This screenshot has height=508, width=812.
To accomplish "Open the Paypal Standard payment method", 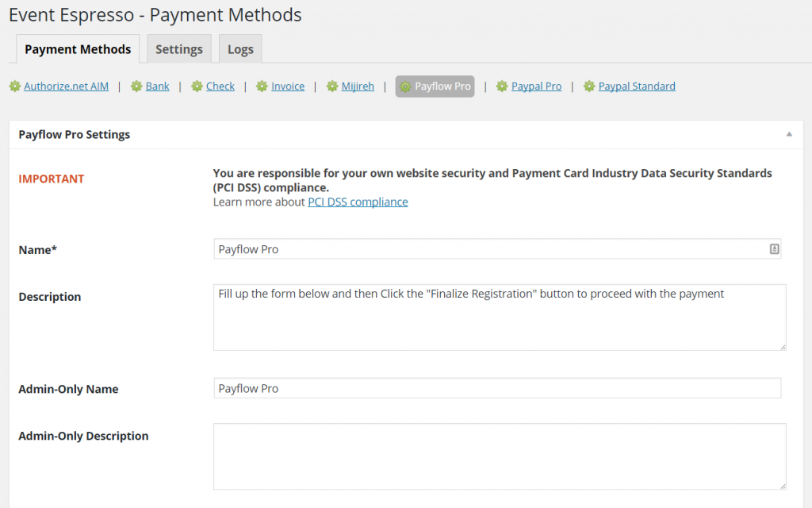I will tap(637, 86).
